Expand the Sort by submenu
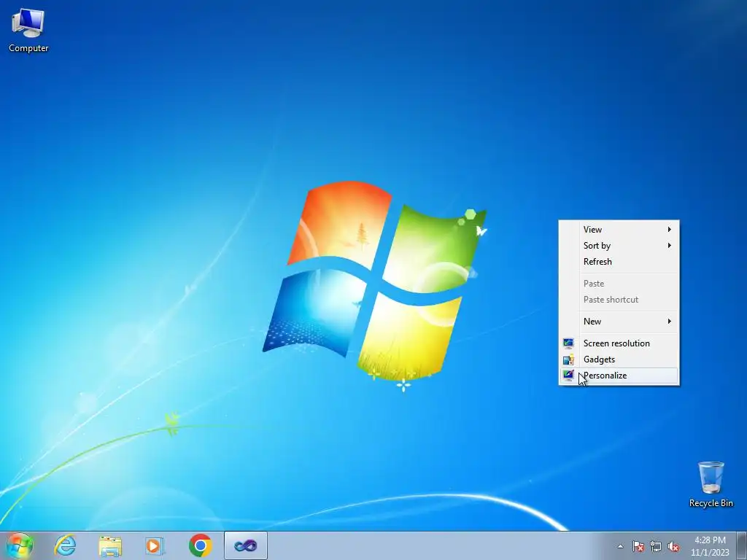Image resolution: width=747 pixels, height=560 pixels. click(619, 246)
